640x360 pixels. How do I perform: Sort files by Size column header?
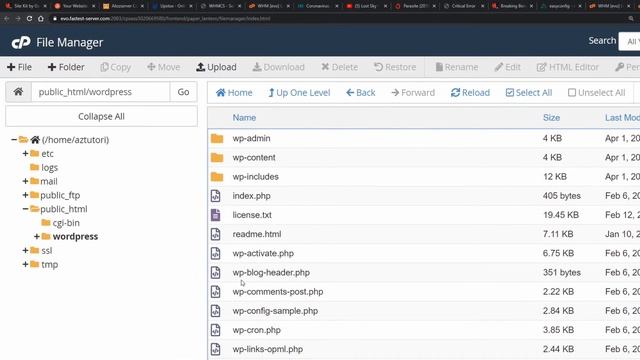(x=551, y=118)
